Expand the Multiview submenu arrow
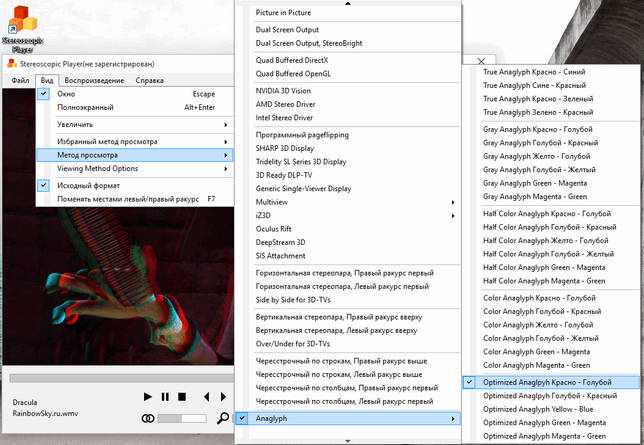Image resolution: width=644 pixels, height=445 pixels. click(x=453, y=202)
